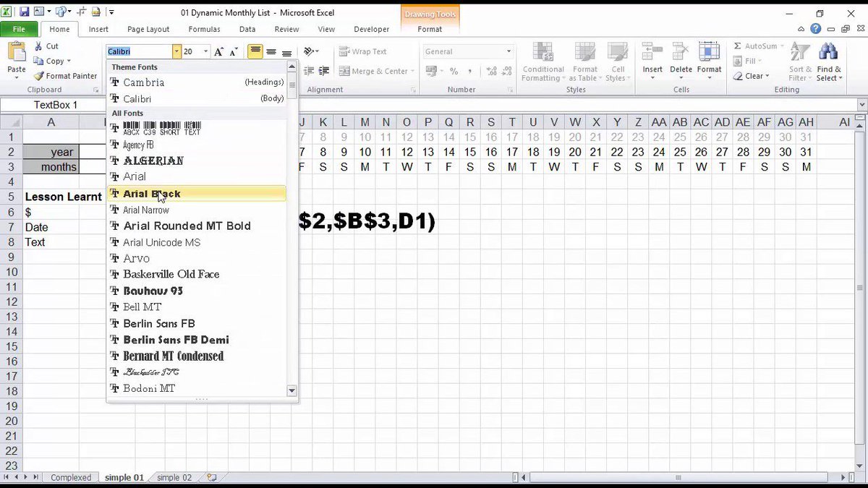
Task: Open Cell Styles gallery
Action: tap(616, 61)
